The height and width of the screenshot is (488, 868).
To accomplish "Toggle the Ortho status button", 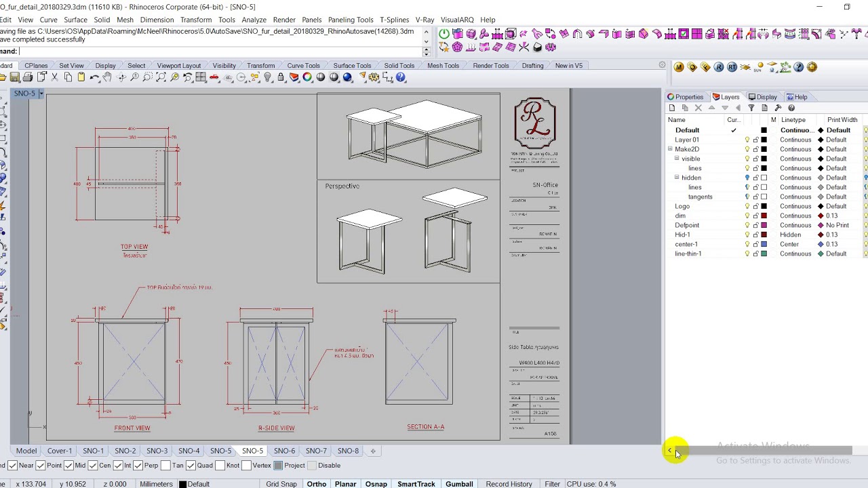I will [x=316, y=484].
